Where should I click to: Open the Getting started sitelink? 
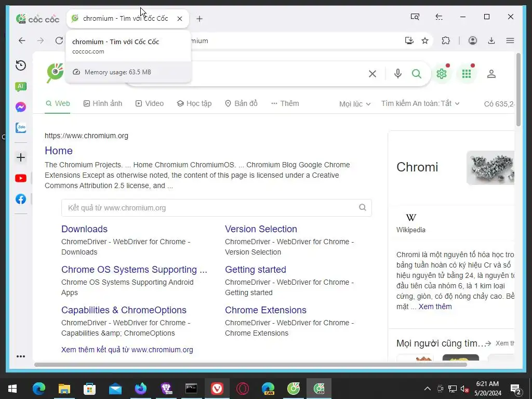(x=256, y=270)
